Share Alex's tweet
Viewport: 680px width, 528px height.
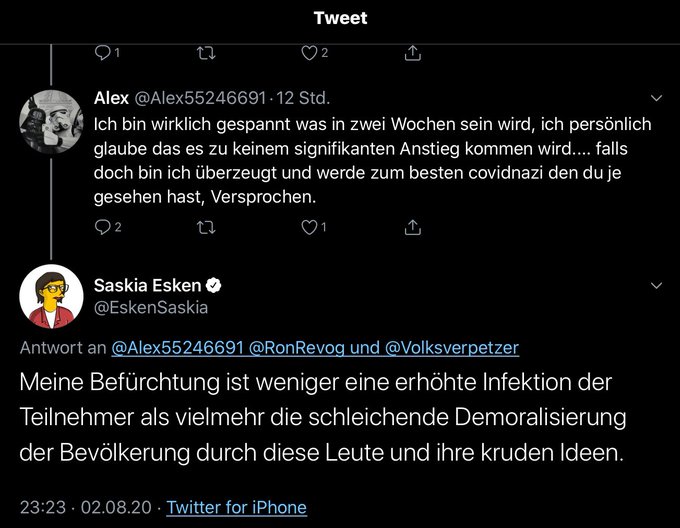coord(413,228)
